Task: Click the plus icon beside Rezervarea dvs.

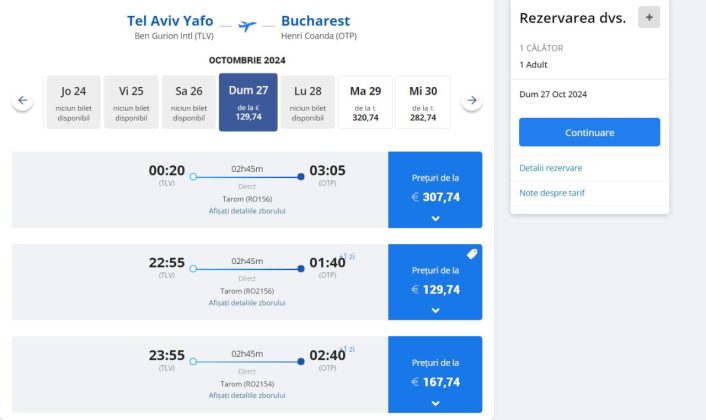Action: (649, 18)
